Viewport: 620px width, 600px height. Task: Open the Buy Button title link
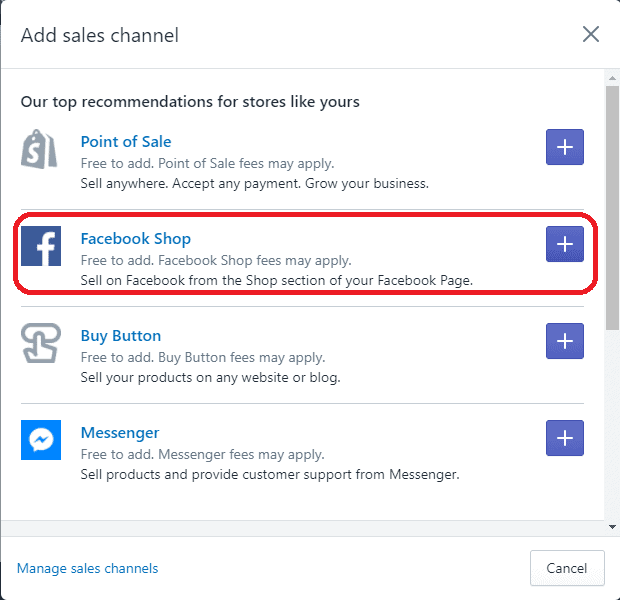[120, 336]
